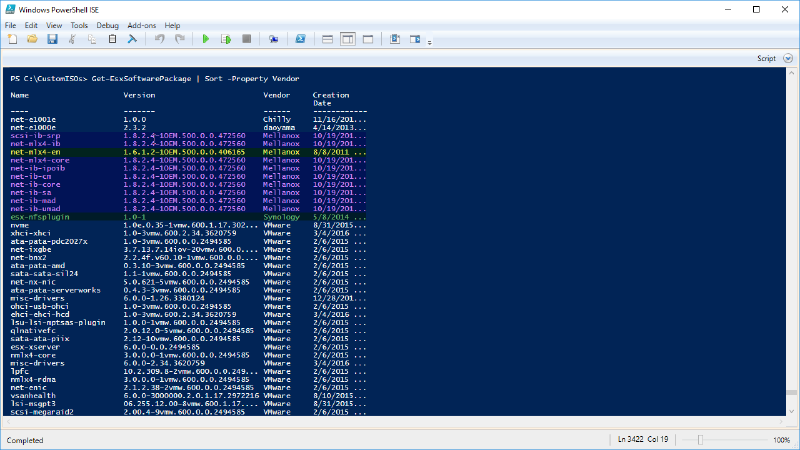Click the Chilly vendor entry
The height and width of the screenshot is (450, 800).
pos(277,119)
